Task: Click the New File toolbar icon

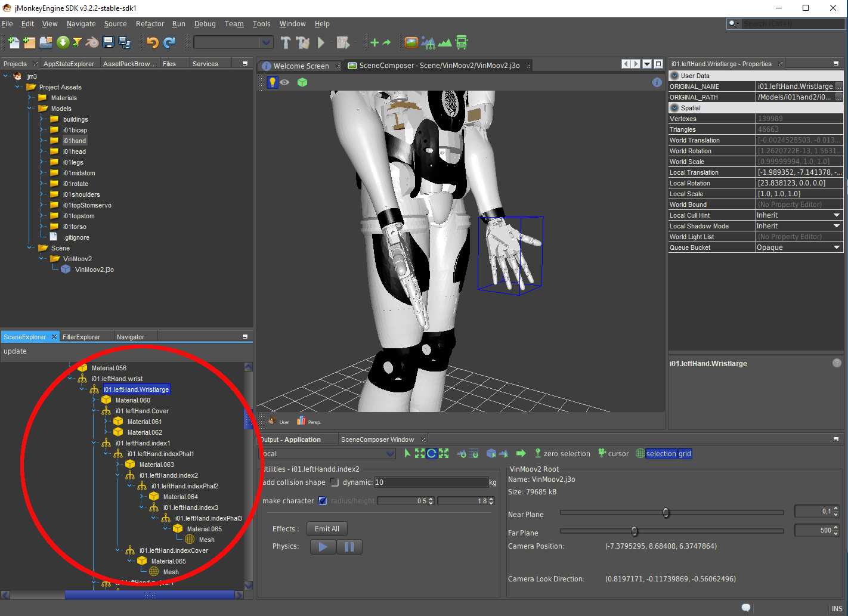Action: coord(13,42)
